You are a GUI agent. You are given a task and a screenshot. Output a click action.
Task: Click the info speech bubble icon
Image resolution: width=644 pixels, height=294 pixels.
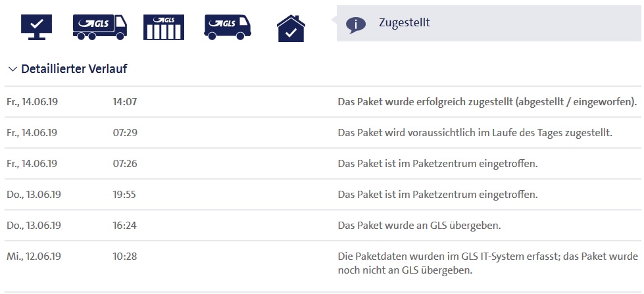[356, 24]
